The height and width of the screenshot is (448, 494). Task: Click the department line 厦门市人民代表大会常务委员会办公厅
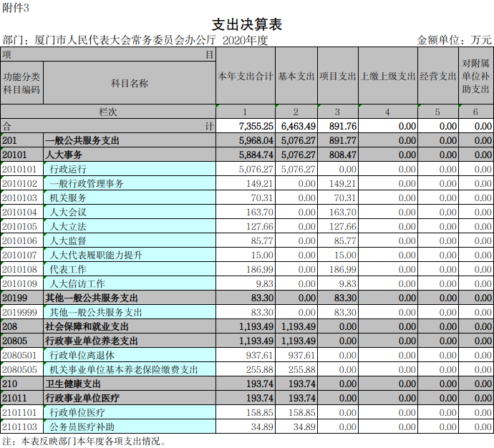125,40
